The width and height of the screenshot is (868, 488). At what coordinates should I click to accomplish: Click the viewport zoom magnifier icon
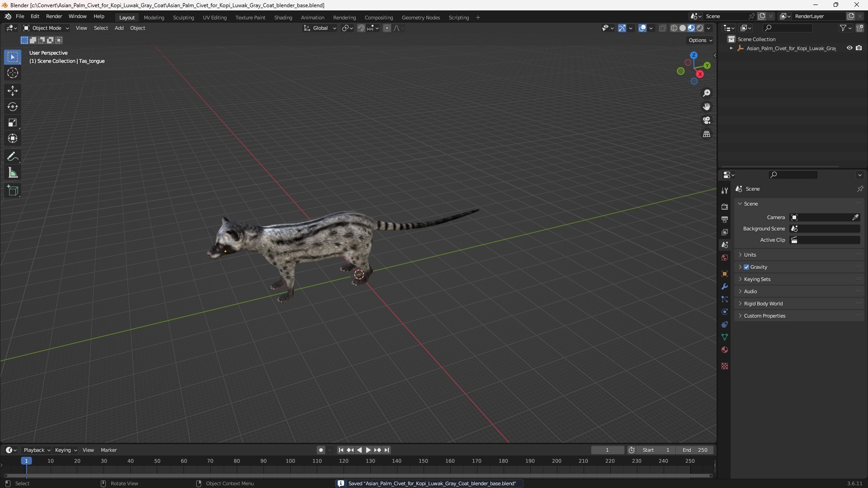[707, 93]
